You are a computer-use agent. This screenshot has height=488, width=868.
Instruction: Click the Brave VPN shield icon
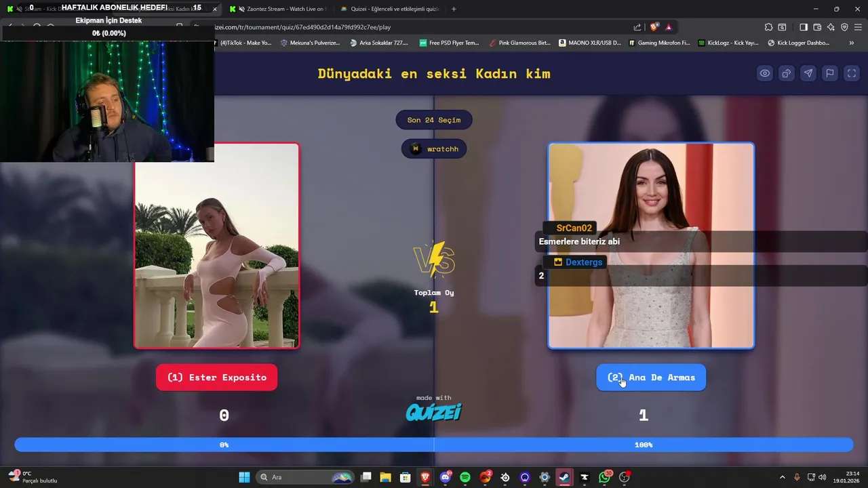click(x=844, y=27)
